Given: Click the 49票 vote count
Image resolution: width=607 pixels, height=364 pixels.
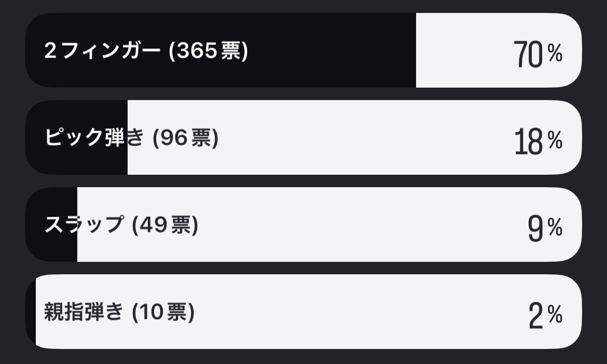Looking at the screenshot, I should pos(165,225).
